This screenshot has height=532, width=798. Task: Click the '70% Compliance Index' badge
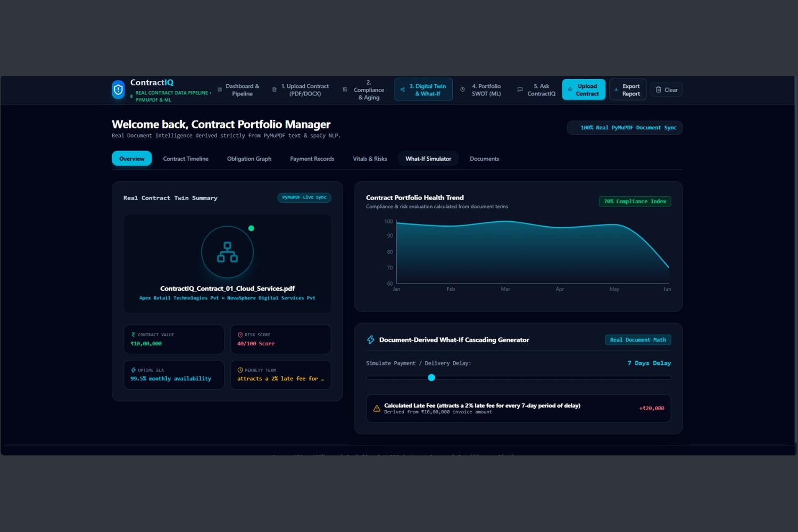[635, 202]
